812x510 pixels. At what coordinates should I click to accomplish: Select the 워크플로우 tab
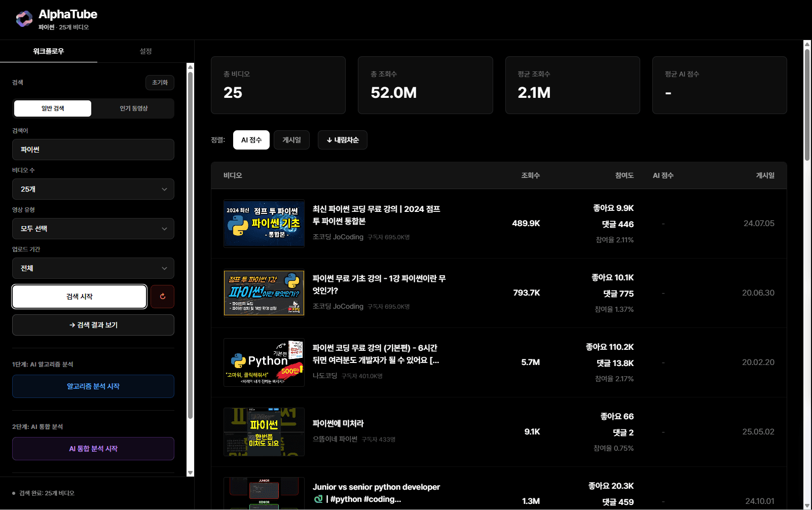coord(49,51)
